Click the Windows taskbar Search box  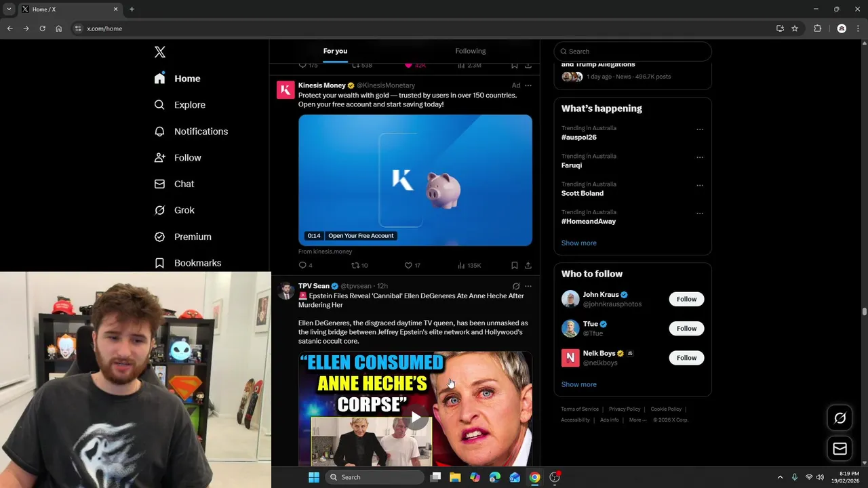pyautogui.click(x=374, y=477)
